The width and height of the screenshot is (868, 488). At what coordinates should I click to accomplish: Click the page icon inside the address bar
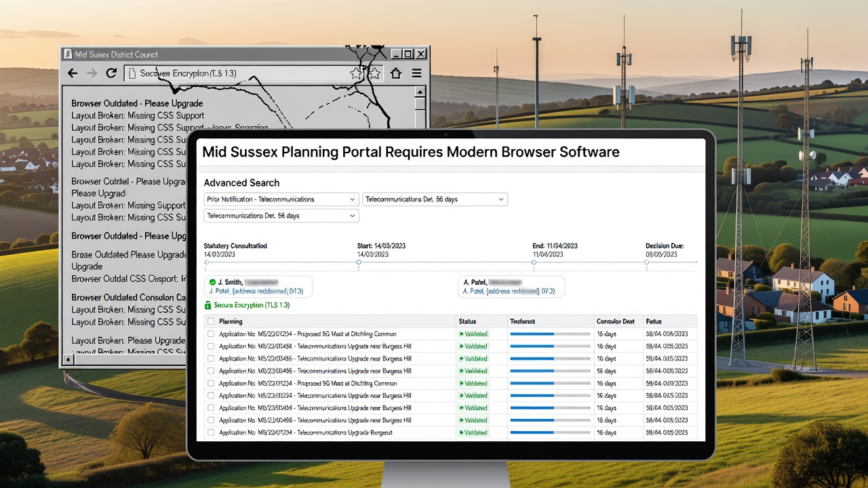click(133, 73)
